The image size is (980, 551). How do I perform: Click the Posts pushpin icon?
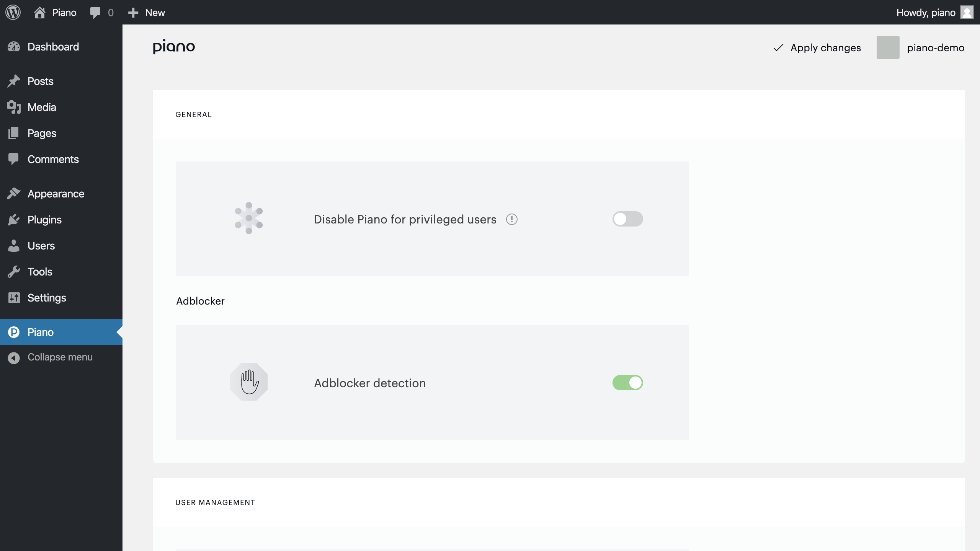(14, 81)
